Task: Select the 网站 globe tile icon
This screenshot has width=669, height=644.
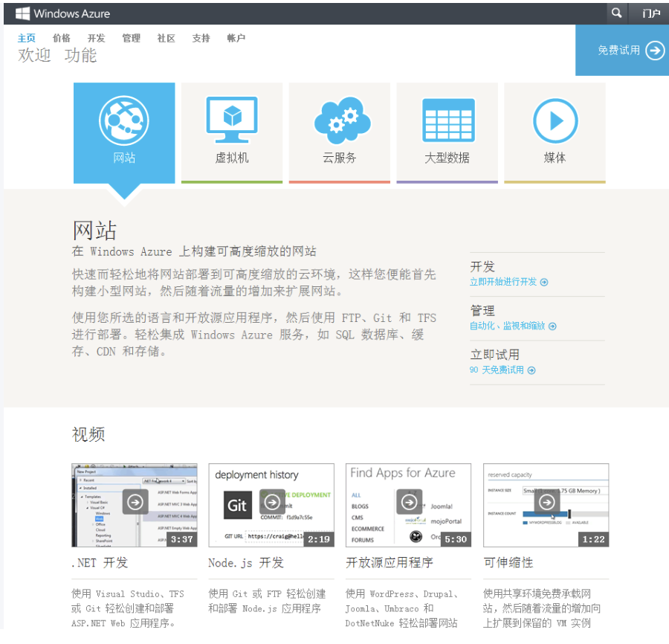Action: 124,120
